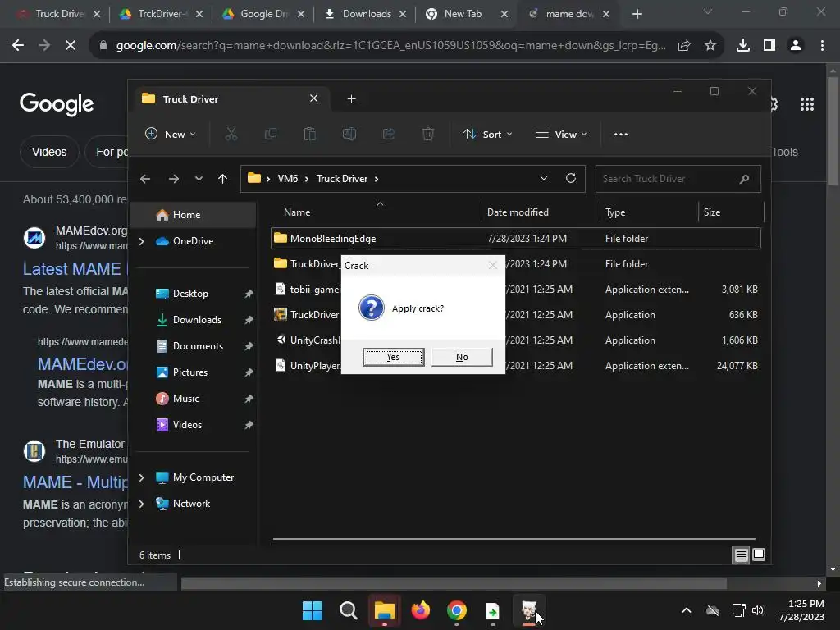Open Desktop in the navigation pane

[190, 294]
